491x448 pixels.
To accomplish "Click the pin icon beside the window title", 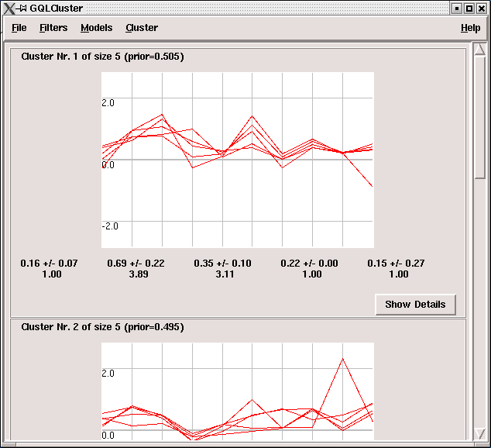I will 22,8.
